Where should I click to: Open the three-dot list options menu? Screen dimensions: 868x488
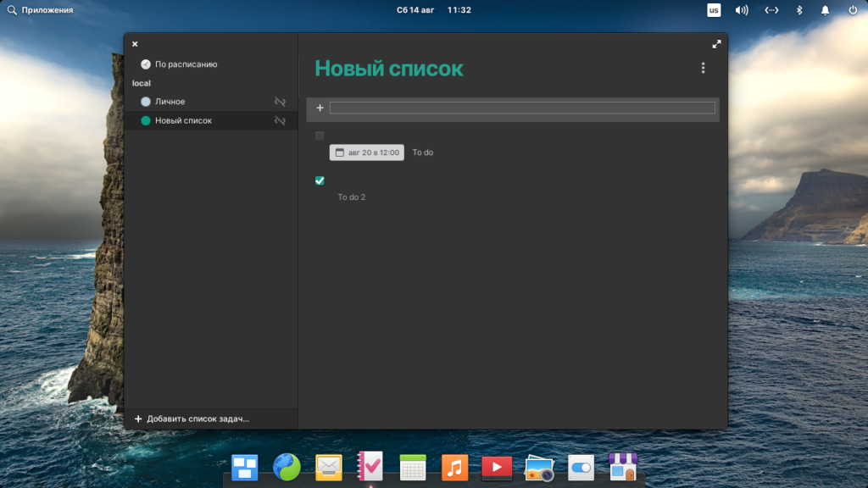click(703, 69)
